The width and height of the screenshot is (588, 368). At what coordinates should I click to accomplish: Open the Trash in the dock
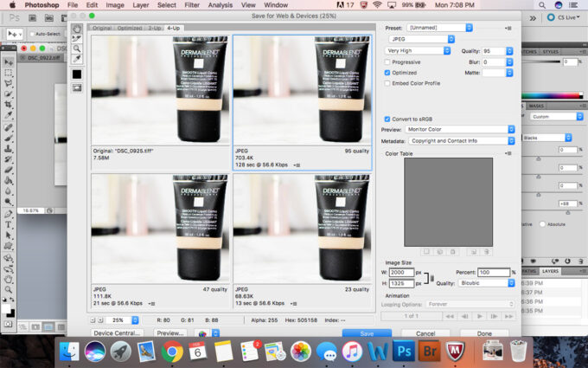coord(519,351)
